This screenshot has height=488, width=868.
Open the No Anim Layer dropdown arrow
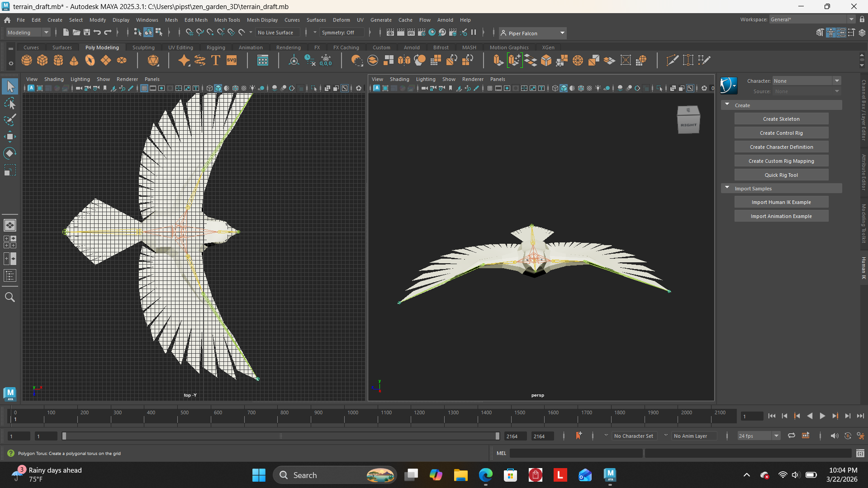[x=666, y=436]
